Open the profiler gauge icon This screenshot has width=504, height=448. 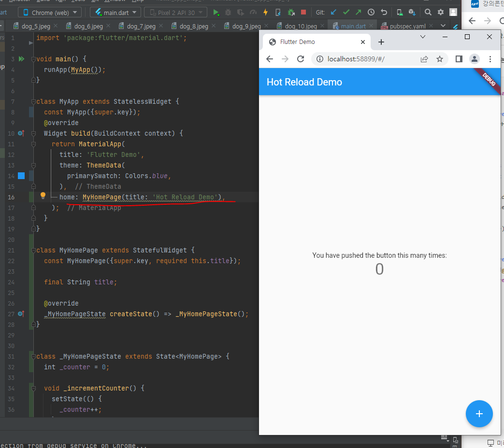tap(253, 13)
